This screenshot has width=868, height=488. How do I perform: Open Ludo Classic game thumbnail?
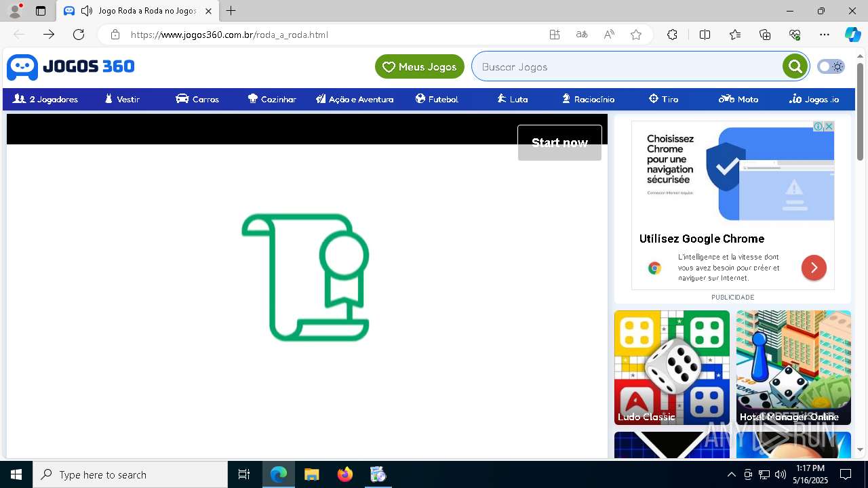tap(672, 367)
